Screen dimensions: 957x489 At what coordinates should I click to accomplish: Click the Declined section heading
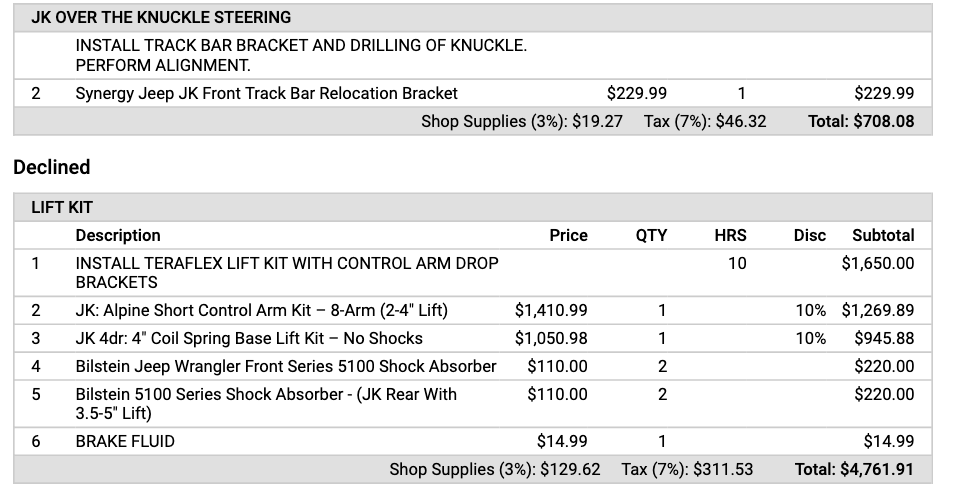tap(52, 167)
